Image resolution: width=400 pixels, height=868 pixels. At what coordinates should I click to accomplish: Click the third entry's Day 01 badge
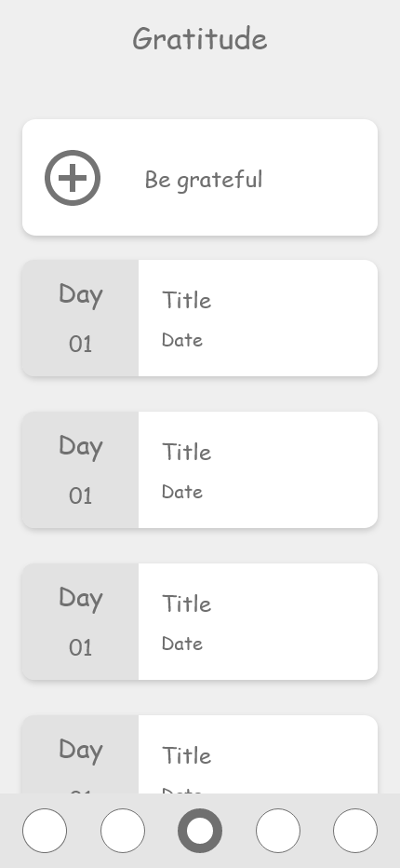80,621
